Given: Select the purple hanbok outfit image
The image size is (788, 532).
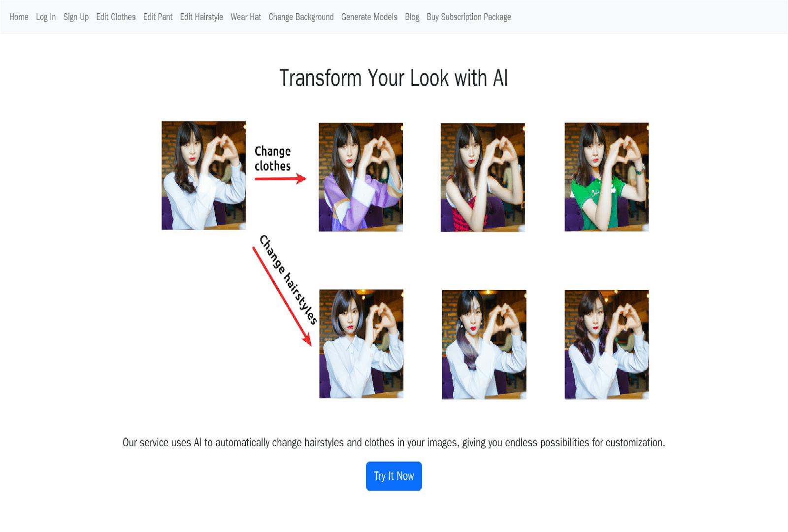Looking at the screenshot, I should (x=361, y=177).
